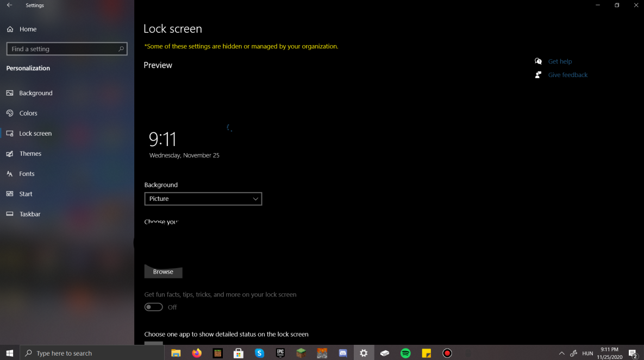Open Microsoft Store from the taskbar
Screen dimensions: 644x360
(x=239, y=353)
